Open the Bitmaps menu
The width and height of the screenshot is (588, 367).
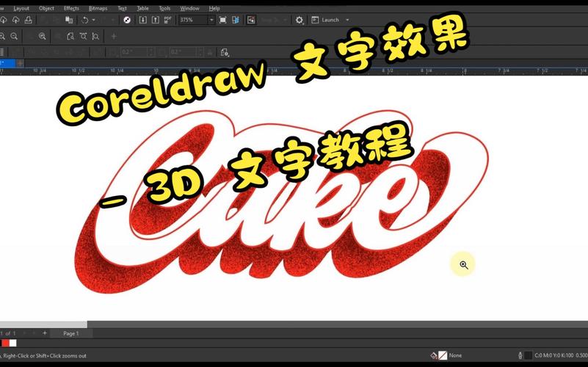(x=98, y=8)
